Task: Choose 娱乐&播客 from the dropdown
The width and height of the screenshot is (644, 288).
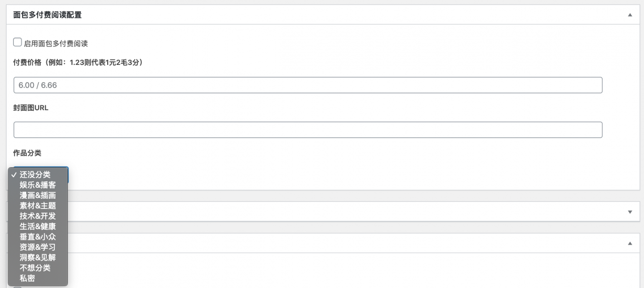Action: click(x=38, y=185)
